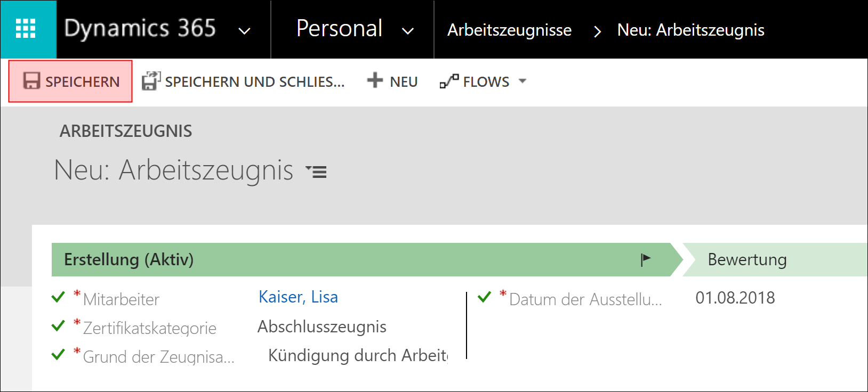
Task: Go to Arbeitszeugnisse in breadcrumb
Action: [x=509, y=30]
